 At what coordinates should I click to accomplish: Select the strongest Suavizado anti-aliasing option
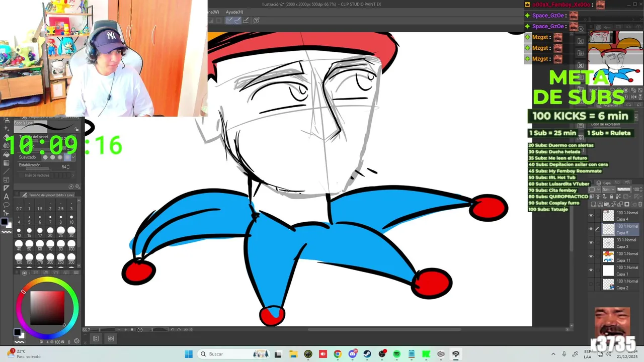67,157
